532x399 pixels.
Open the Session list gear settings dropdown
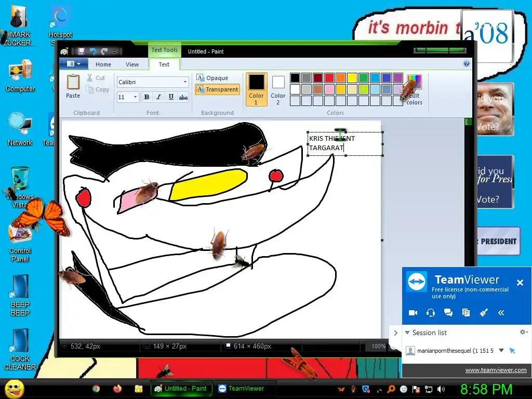pos(524,332)
